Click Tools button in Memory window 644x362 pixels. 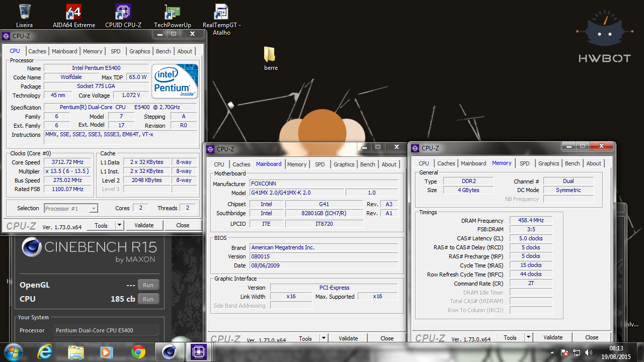point(510,337)
